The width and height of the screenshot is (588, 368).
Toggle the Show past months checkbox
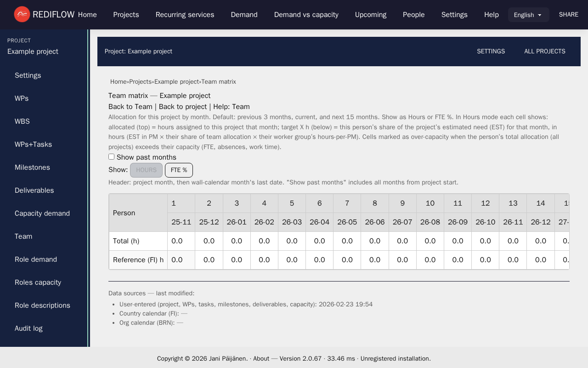[x=111, y=157]
